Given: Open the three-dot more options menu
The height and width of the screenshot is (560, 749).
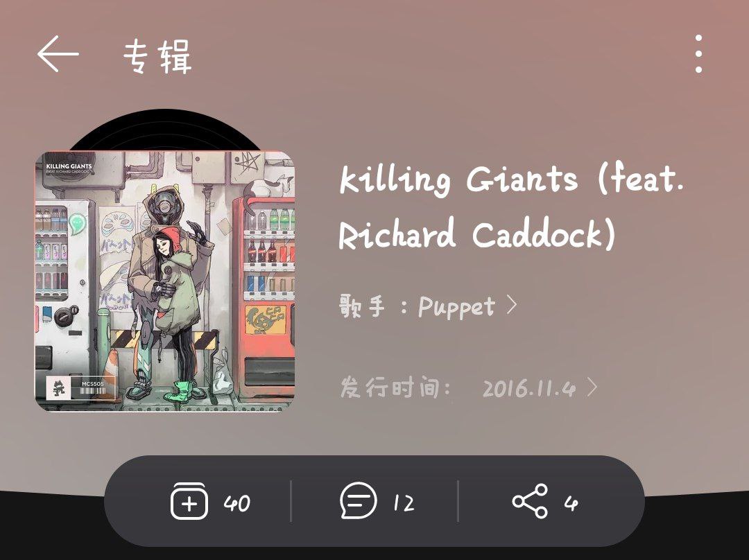Looking at the screenshot, I should click(698, 53).
